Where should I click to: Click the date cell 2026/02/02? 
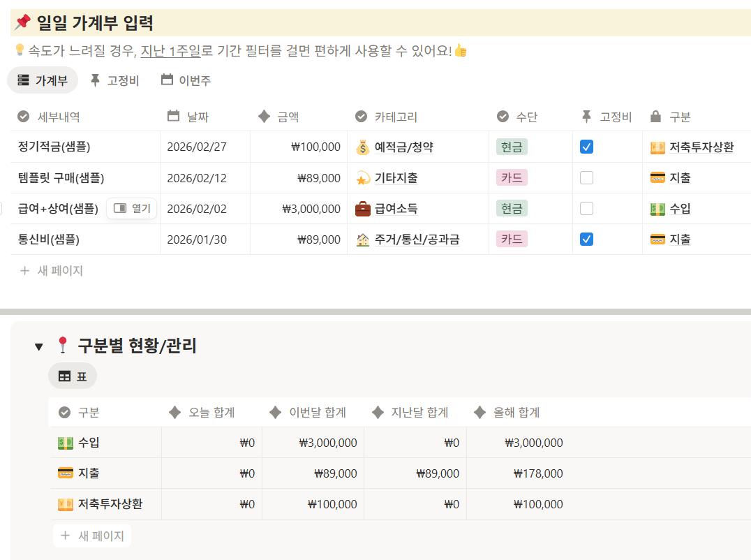click(x=205, y=209)
